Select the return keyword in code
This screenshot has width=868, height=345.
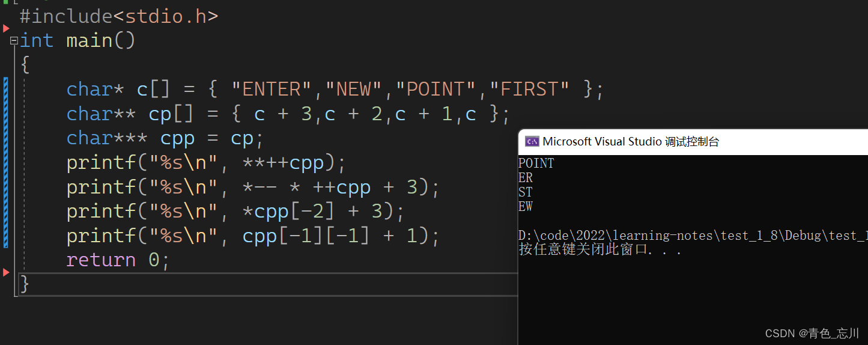pyautogui.click(x=101, y=260)
